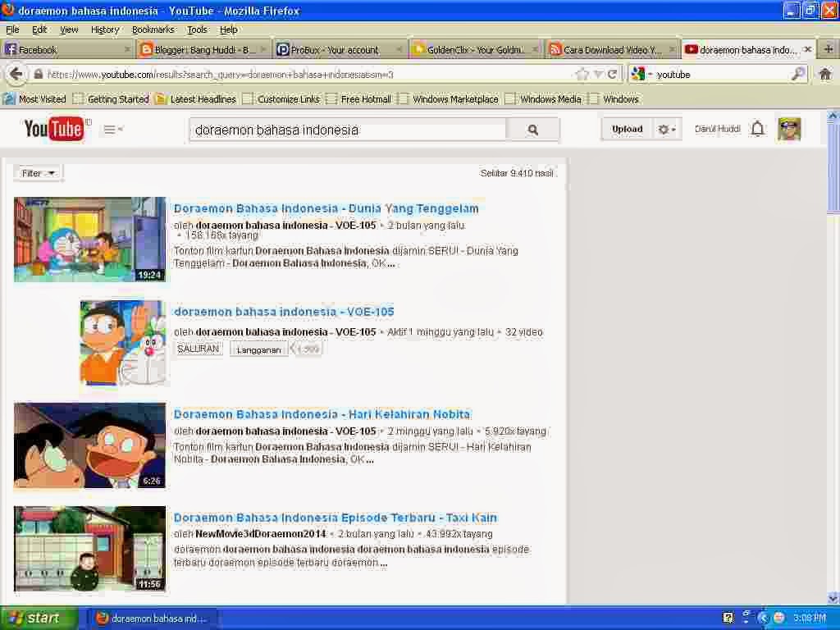Expand the hidden system tray icons arrow

[x=763, y=619]
